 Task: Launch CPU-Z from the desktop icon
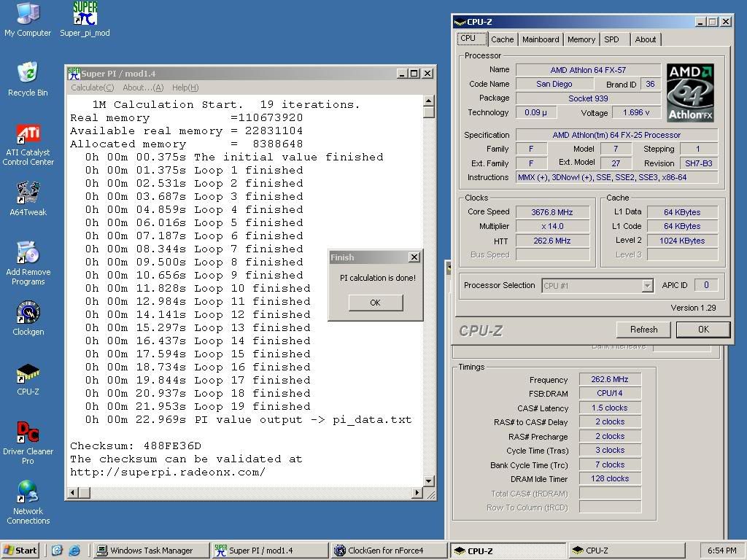[x=28, y=379]
